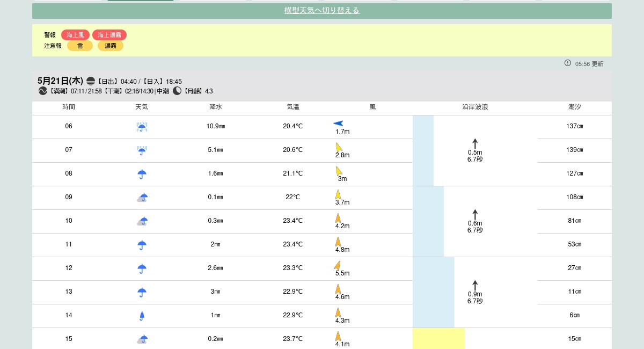
Task: Click umbrella icon at 11 row
Action: pyautogui.click(x=142, y=245)
